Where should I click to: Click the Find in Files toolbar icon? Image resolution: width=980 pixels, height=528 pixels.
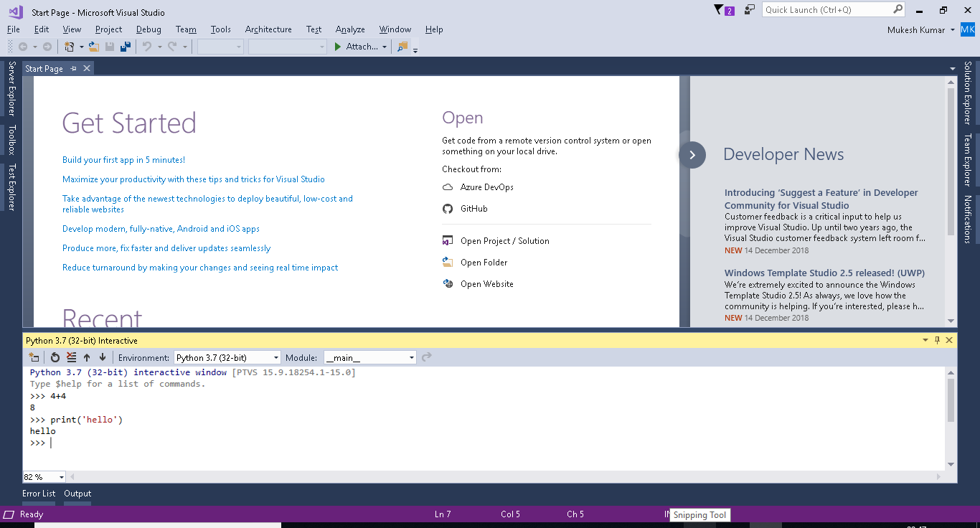[x=402, y=47]
